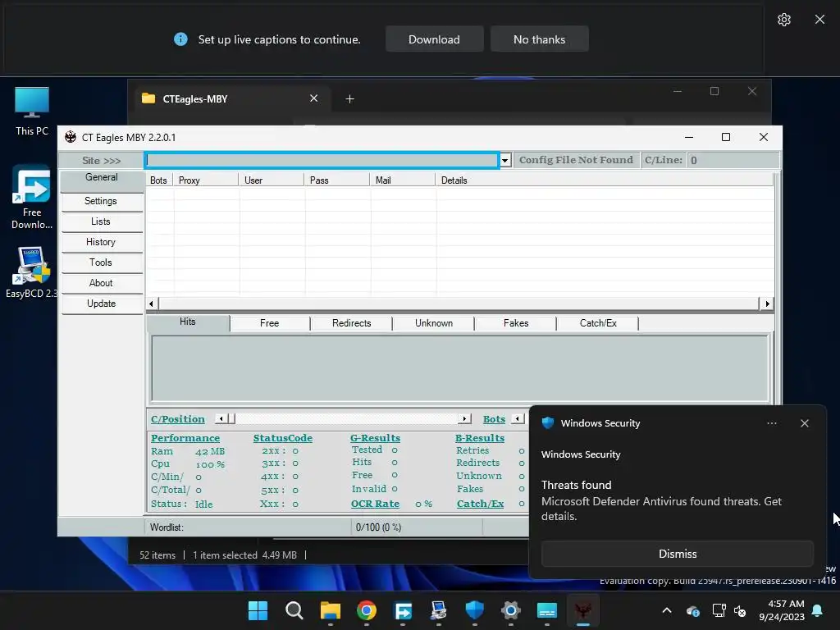Decrease Bots count with left arrow
840x630 pixels.
coord(518,419)
